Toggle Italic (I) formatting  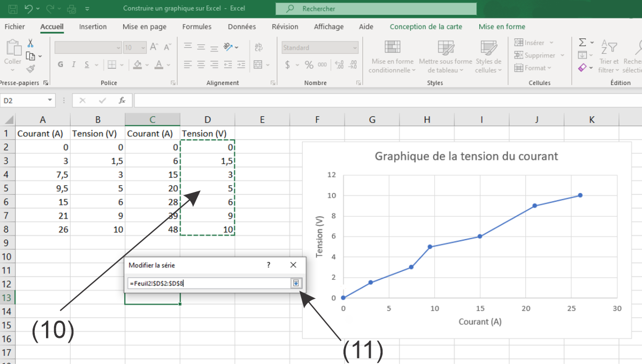(73, 65)
